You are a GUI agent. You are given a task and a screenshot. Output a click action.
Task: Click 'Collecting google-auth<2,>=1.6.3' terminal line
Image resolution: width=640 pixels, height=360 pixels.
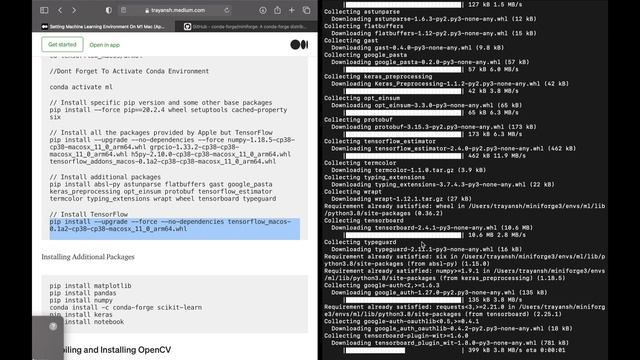point(382,285)
